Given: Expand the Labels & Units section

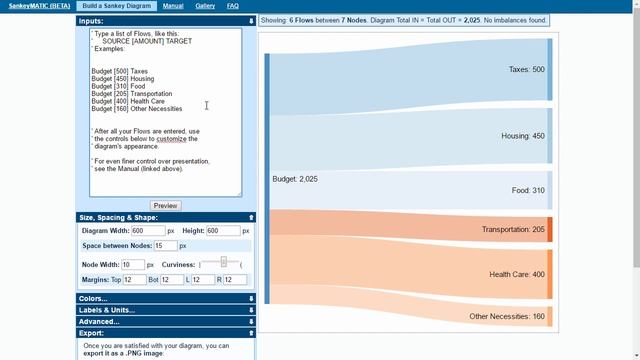Looking at the screenshot, I should [166, 310].
